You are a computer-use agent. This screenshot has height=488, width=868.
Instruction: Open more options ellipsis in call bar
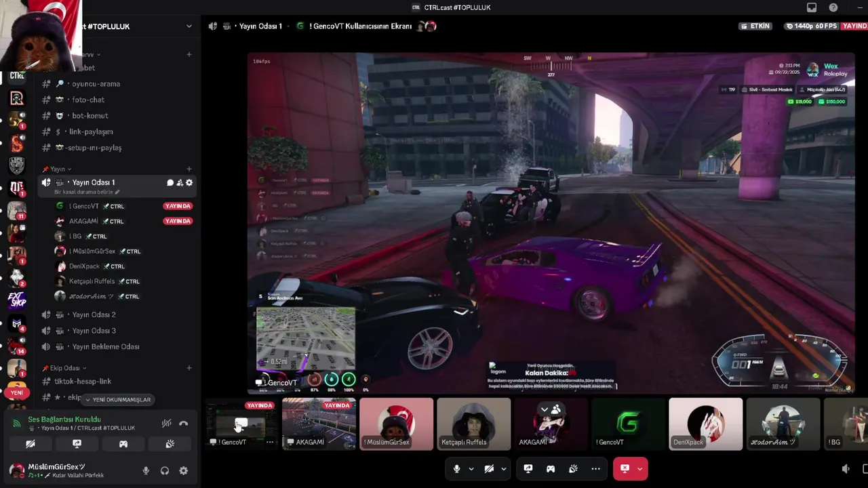(595, 469)
